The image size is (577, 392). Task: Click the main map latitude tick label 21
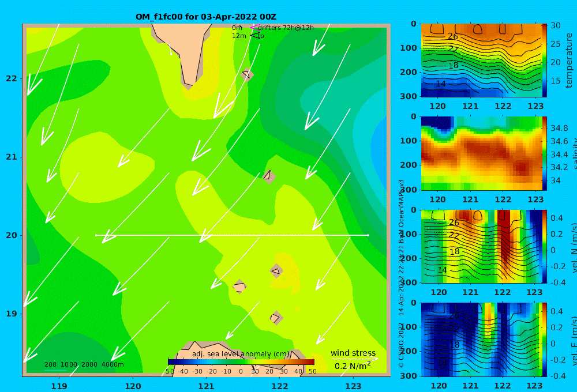coord(12,157)
